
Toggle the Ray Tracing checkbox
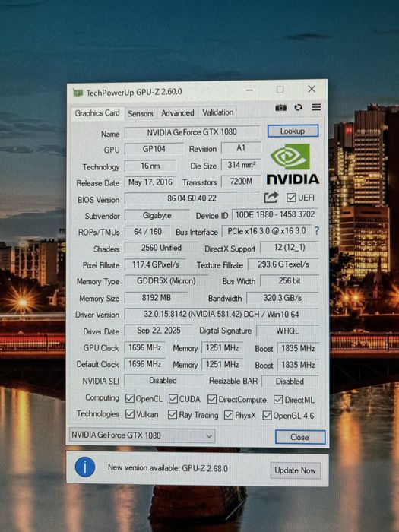click(x=173, y=414)
